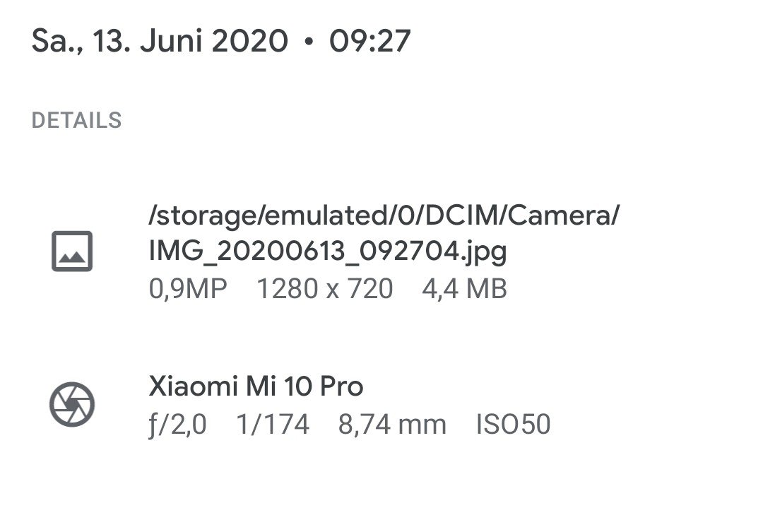Tap the Xiaomi Mi 10 Pro device name
Screen dimensions: 763x532
point(256,386)
